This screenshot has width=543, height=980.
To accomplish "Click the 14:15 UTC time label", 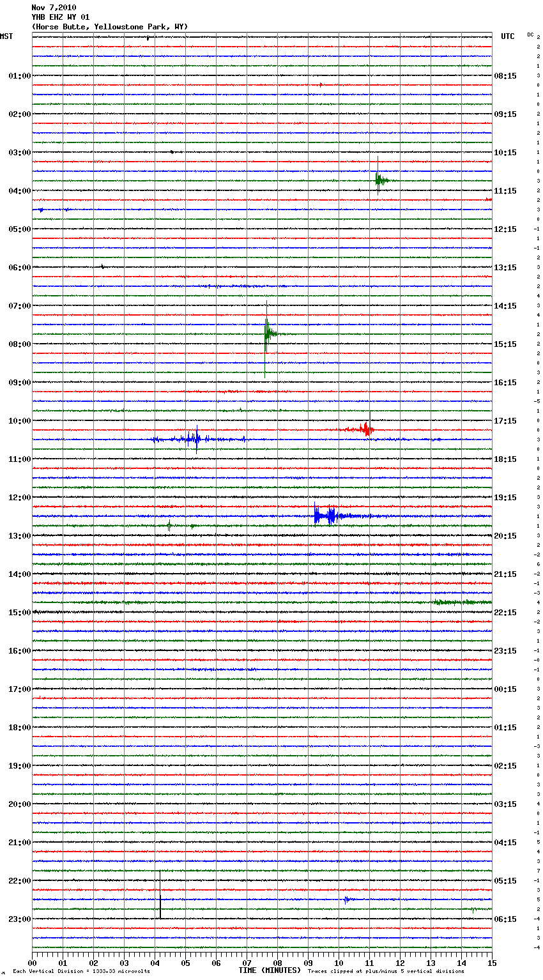I will [505, 306].
